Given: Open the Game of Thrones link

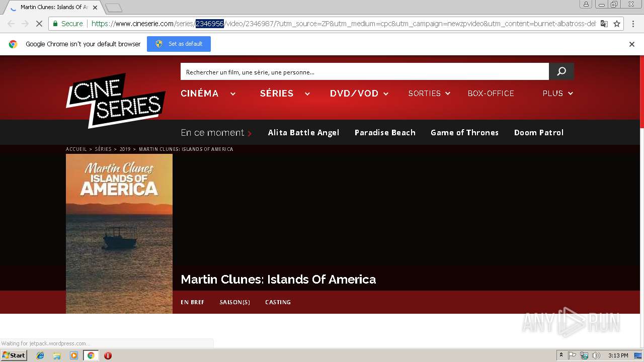Looking at the screenshot, I should tap(464, 133).
